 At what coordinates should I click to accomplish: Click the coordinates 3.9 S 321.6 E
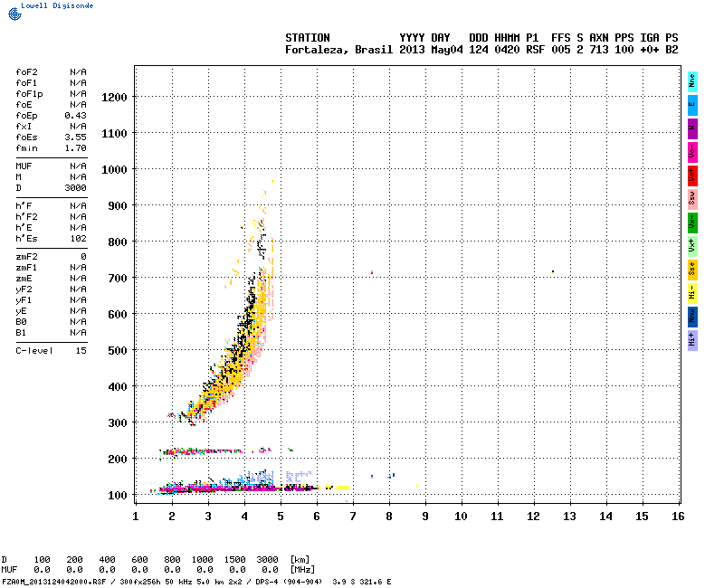[x=361, y=582]
